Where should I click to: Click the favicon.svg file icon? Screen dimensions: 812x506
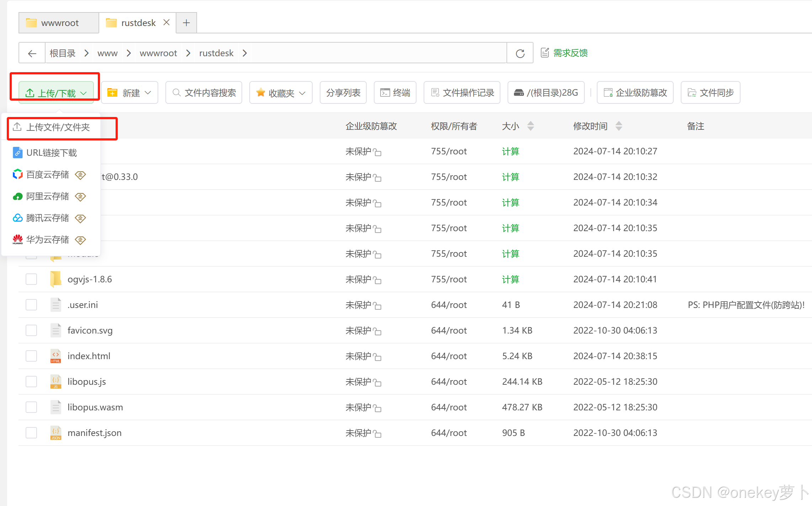[x=56, y=330]
